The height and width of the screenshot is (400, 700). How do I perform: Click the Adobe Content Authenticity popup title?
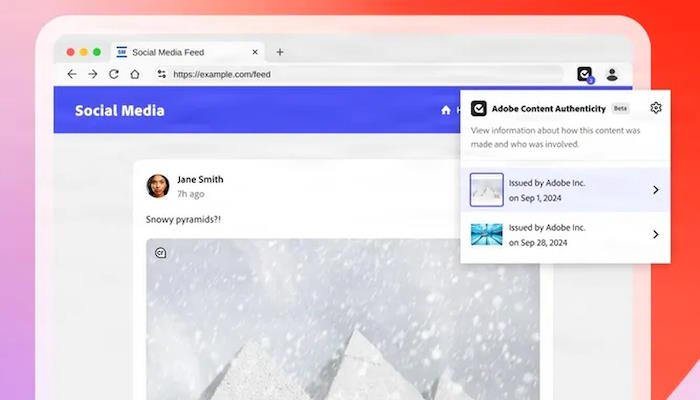click(549, 108)
